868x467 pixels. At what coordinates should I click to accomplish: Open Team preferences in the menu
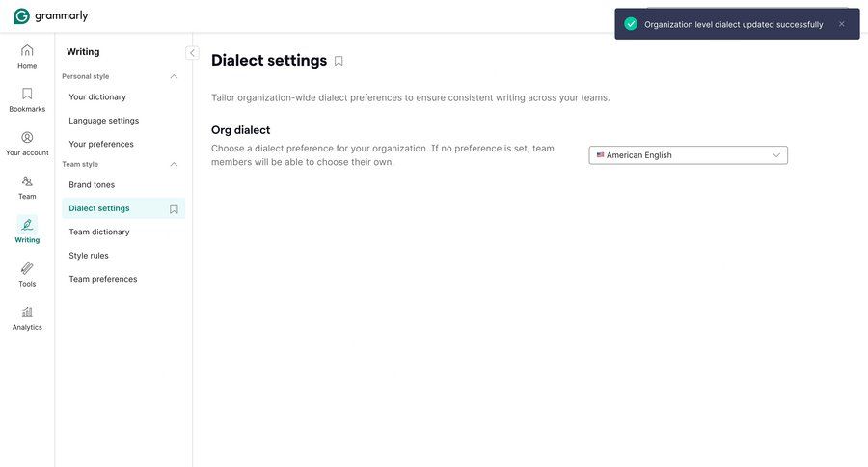(103, 279)
